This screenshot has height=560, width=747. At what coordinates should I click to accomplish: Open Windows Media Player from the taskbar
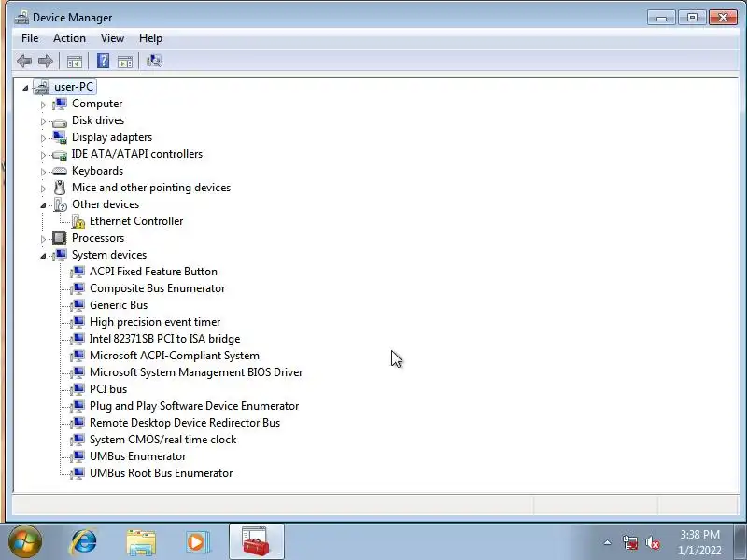(x=197, y=542)
